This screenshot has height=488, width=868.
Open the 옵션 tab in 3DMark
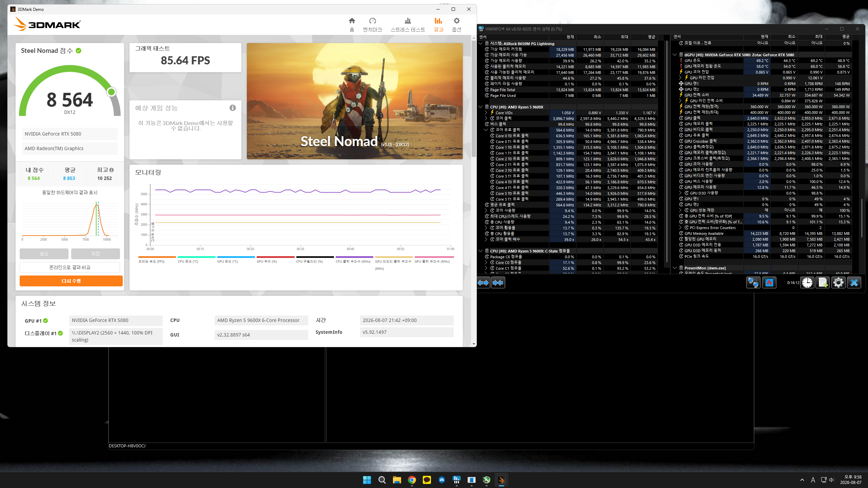457,25
